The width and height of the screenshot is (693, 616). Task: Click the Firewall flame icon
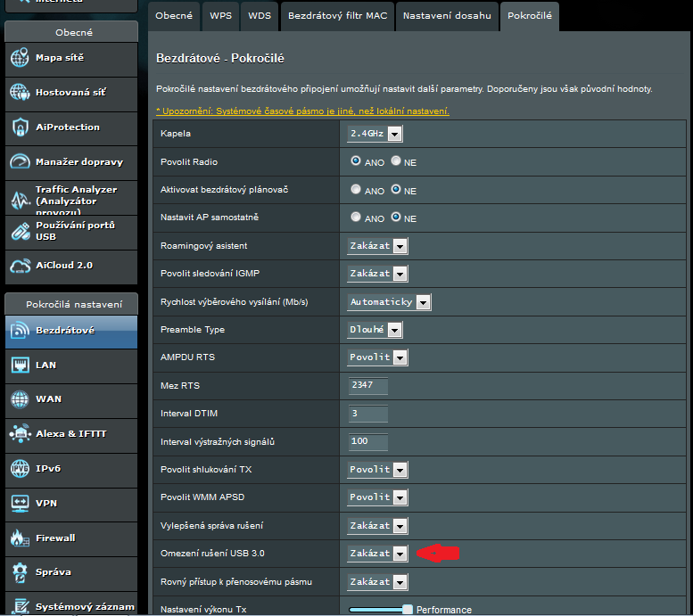(x=20, y=538)
